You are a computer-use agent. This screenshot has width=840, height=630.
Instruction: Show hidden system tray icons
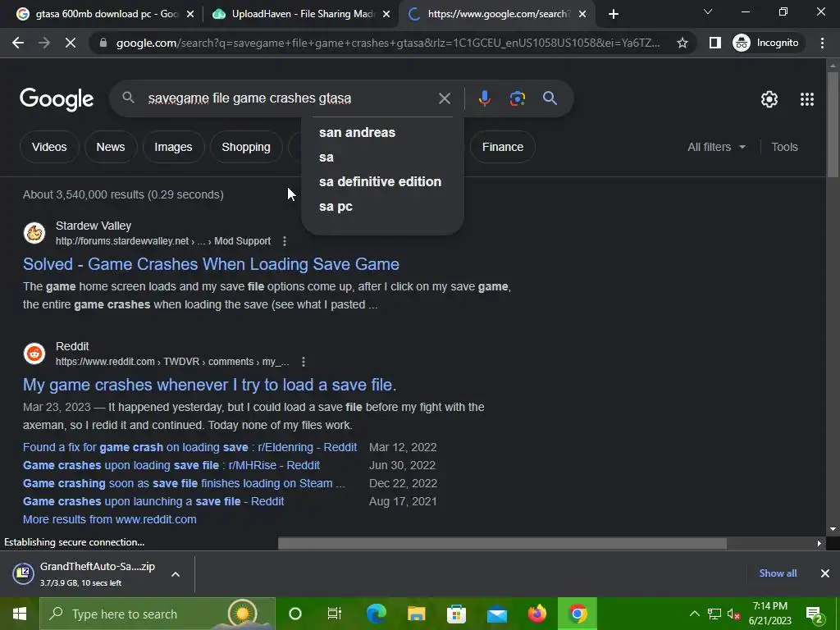coord(694,614)
